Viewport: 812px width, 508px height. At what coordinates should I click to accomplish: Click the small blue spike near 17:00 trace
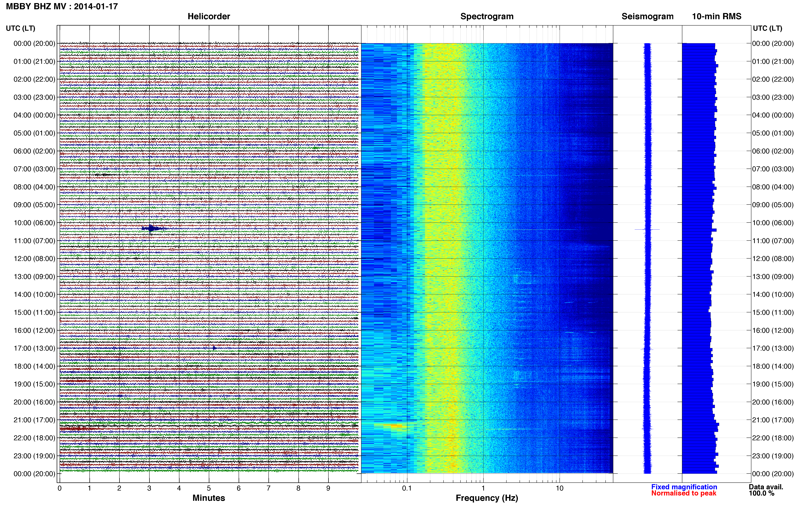214,348
